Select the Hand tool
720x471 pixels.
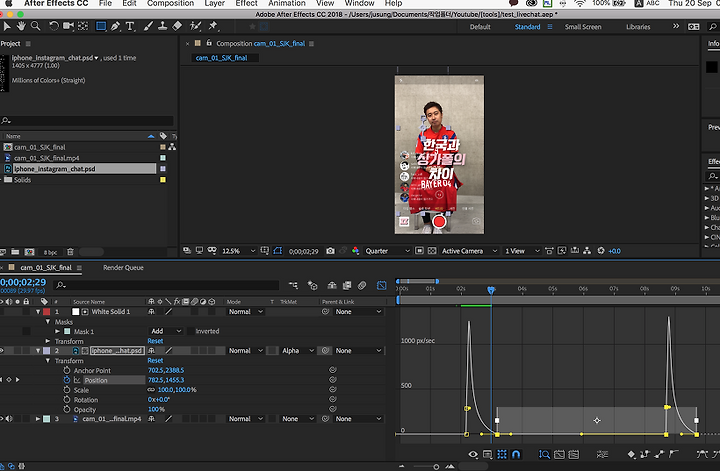click(21, 26)
